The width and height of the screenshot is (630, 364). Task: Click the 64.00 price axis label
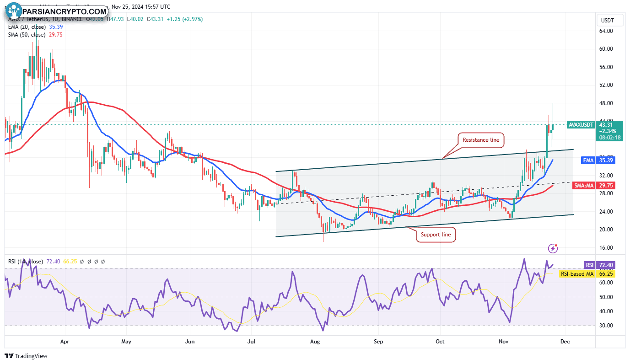click(607, 31)
